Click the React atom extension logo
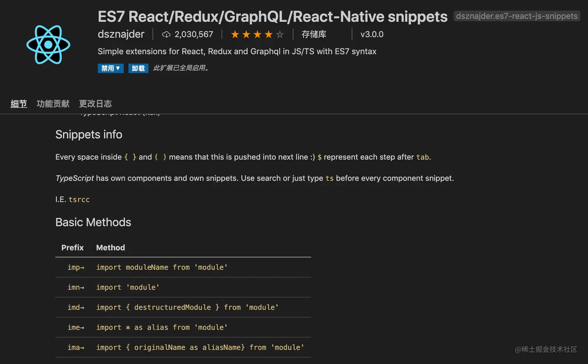588x364 pixels. [48, 45]
